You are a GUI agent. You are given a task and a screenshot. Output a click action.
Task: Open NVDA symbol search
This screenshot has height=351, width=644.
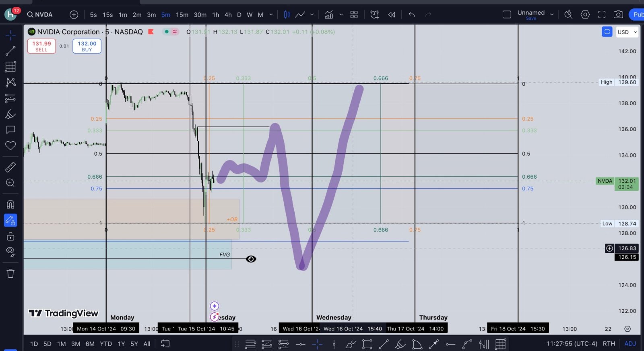pos(40,14)
